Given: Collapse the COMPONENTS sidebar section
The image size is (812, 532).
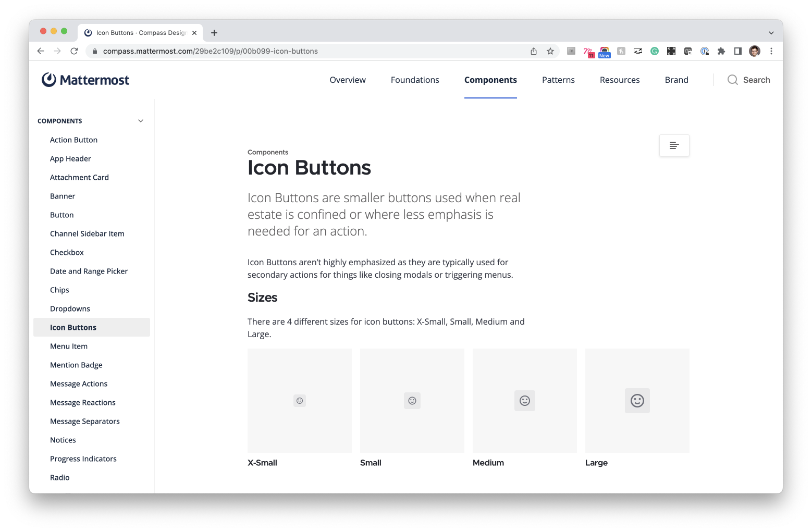Looking at the screenshot, I should click(x=141, y=121).
